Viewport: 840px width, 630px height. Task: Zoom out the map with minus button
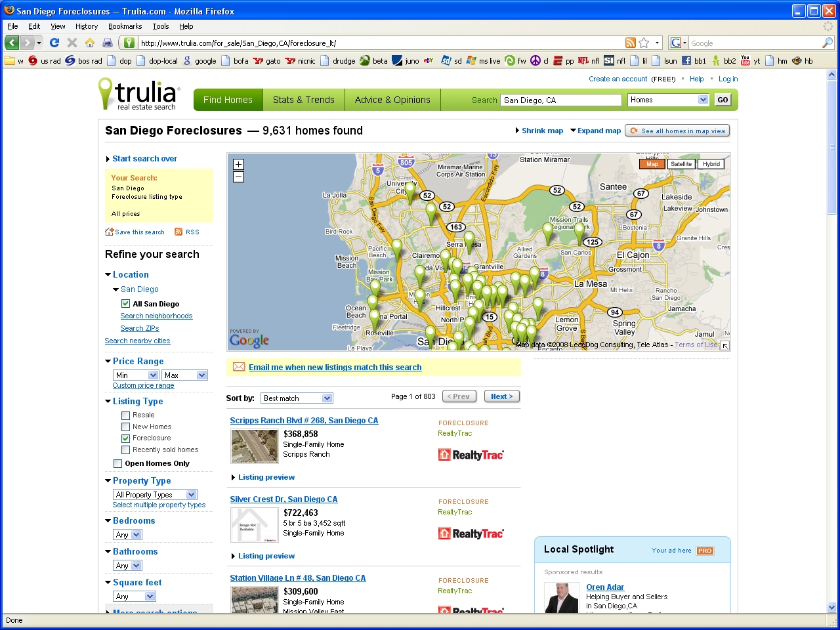point(238,177)
